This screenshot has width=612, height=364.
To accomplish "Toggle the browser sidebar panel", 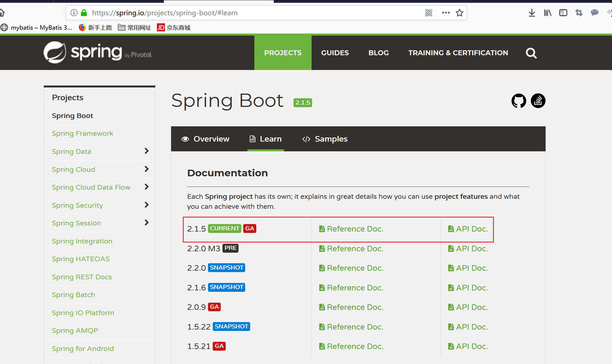I will [x=563, y=12].
